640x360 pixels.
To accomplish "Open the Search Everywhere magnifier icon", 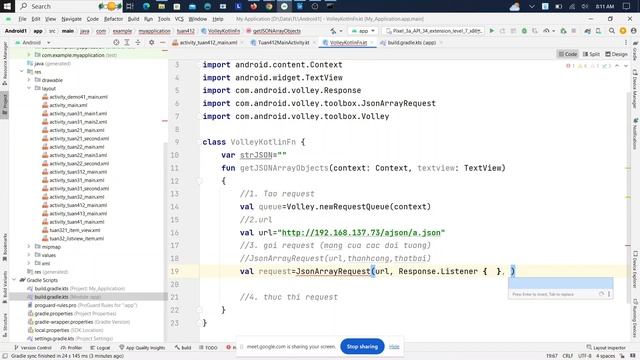I will 611,31.
